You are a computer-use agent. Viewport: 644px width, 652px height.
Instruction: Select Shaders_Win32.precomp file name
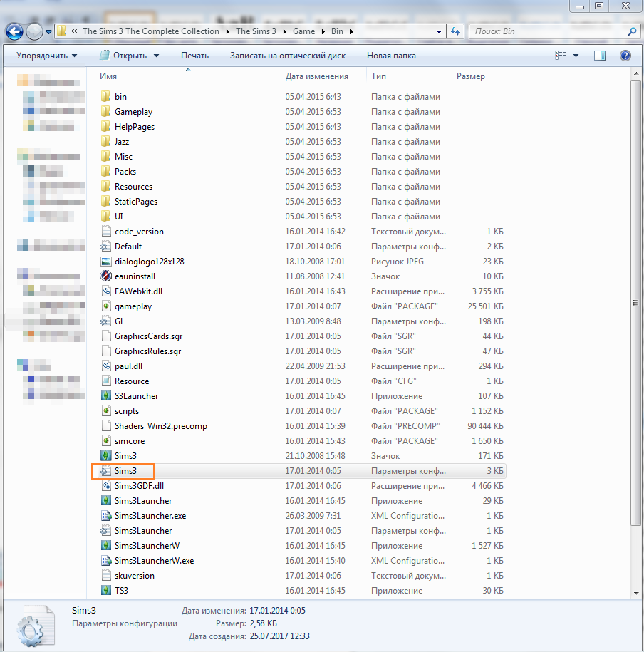coord(160,426)
